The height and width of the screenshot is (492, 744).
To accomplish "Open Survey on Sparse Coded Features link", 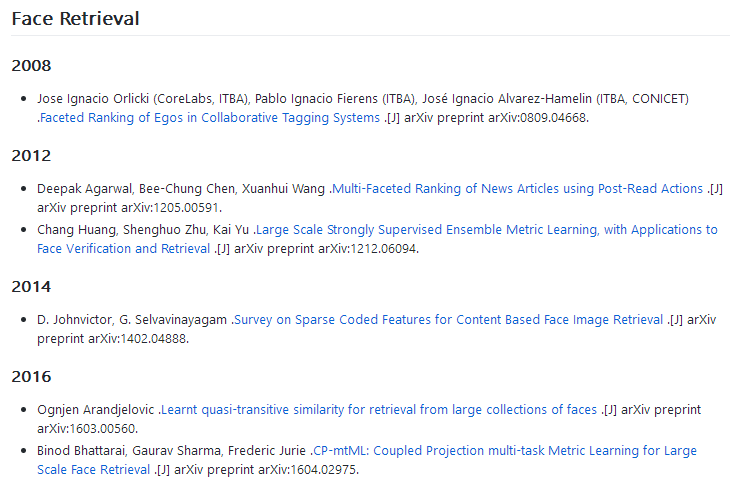I will tap(448, 320).
